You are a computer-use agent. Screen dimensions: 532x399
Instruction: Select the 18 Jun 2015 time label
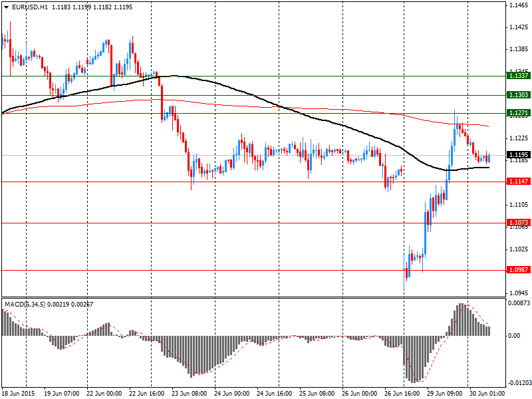click(x=19, y=394)
